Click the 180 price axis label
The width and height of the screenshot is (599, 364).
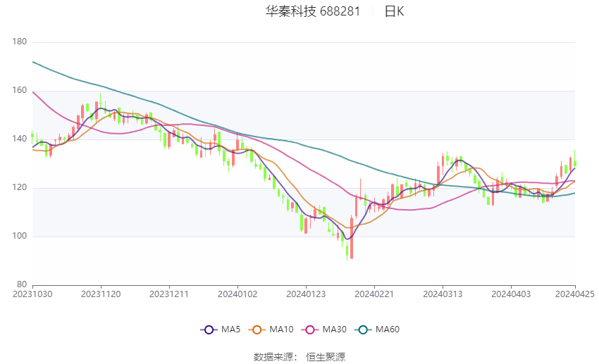[x=20, y=42]
